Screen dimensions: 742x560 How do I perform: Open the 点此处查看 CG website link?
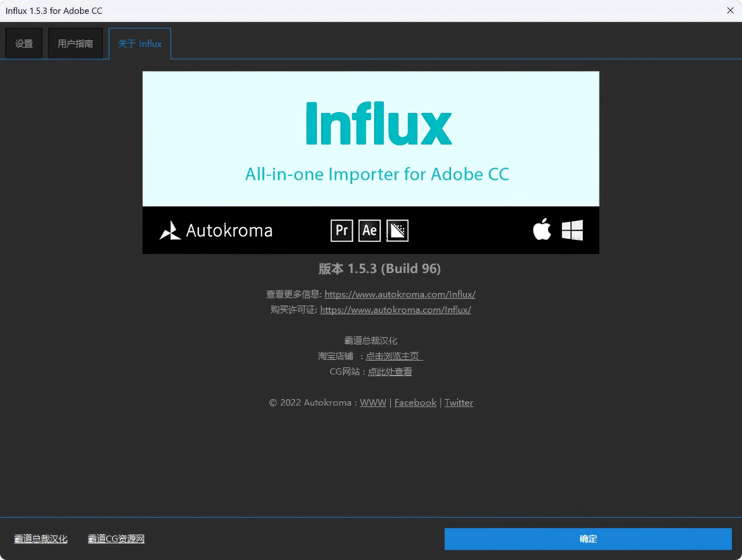point(390,371)
